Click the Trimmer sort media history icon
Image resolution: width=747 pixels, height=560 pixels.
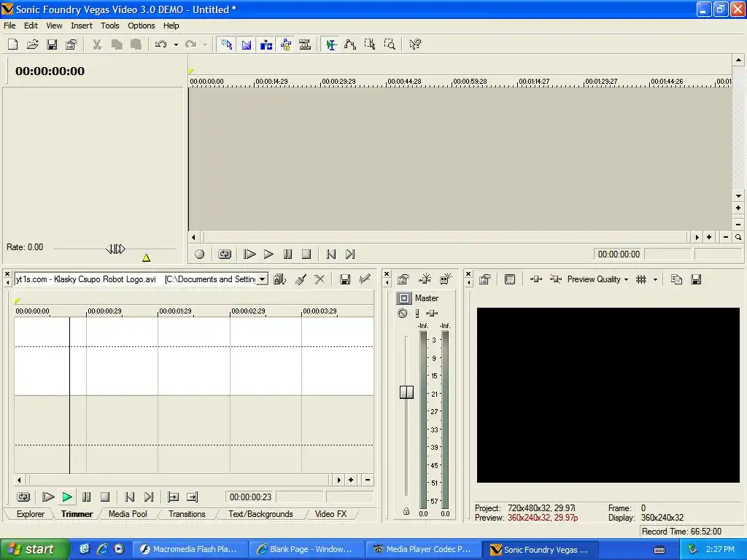coord(279,279)
